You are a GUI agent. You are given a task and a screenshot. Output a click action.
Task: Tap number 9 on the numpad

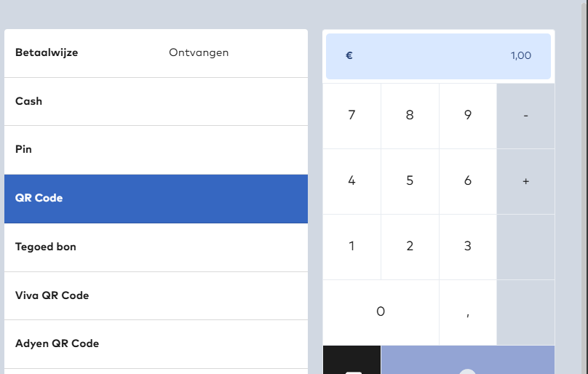467,116
